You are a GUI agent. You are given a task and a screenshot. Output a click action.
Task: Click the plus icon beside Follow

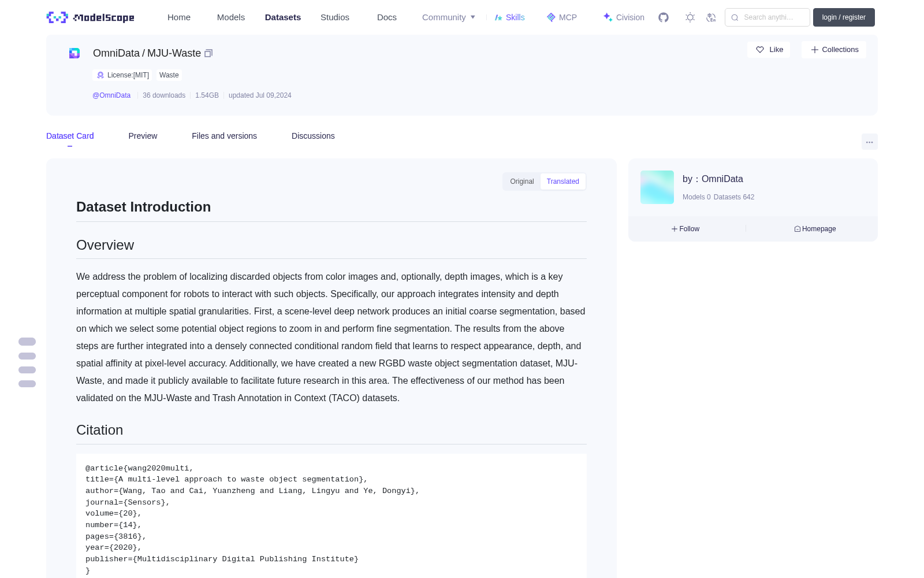pos(675,229)
